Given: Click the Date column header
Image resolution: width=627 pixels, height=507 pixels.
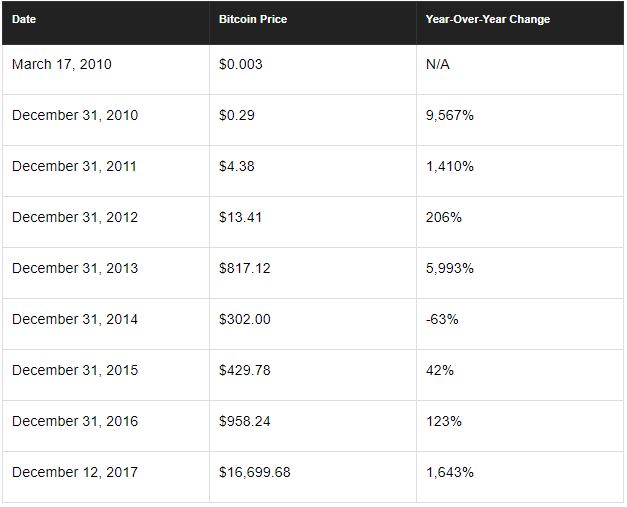Looking at the screenshot, I should pyautogui.click(x=25, y=19).
